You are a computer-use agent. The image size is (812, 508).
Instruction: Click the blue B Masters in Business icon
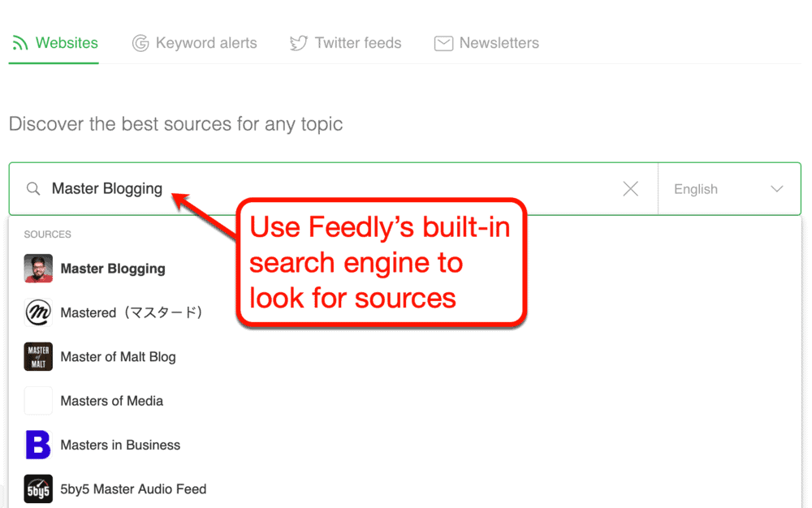coord(37,445)
